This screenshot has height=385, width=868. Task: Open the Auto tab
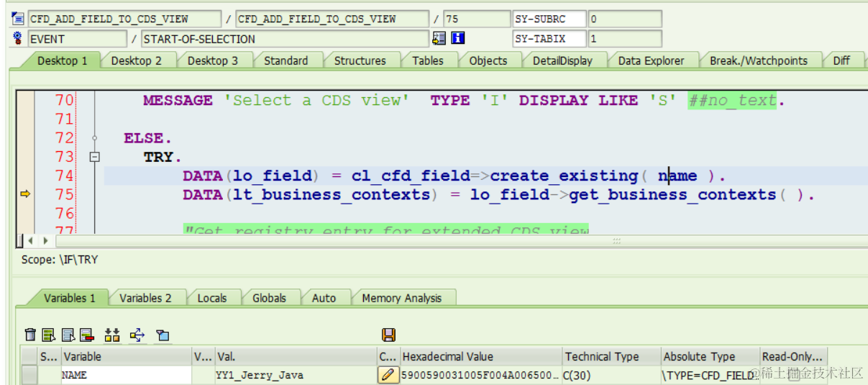(324, 298)
